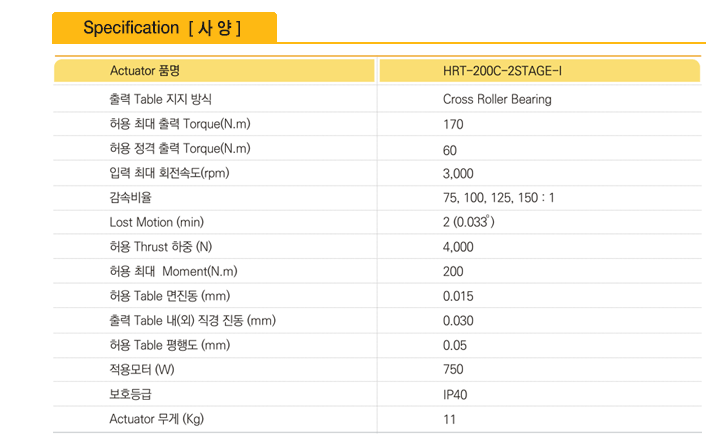Image resolution: width=722 pixels, height=438 pixels.
Task: Click the 보호등급 IP40 value
Action: [455, 395]
